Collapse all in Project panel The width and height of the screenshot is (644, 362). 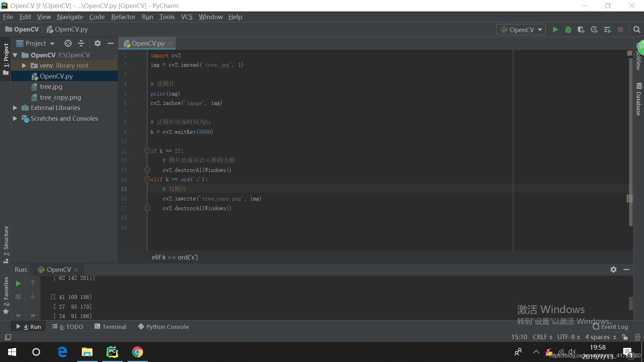(x=81, y=43)
